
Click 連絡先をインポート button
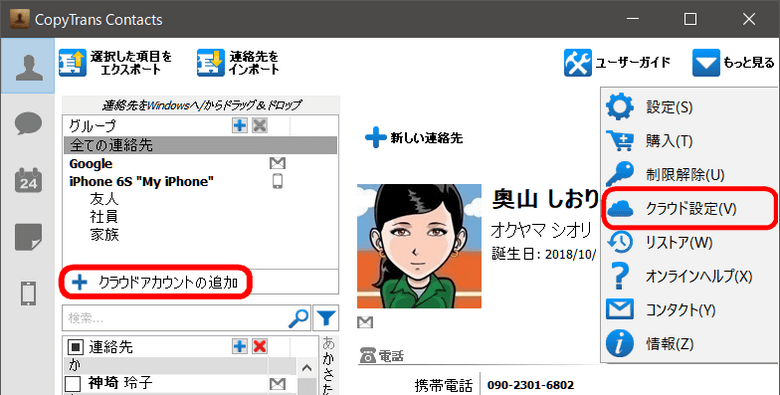click(238, 63)
